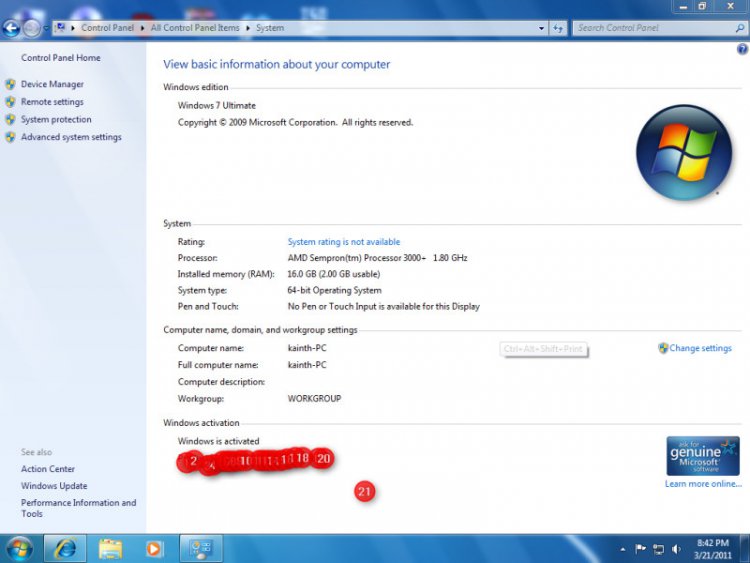Open Windows Update under See also
750x563 pixels.
click(x=54, y=486)
